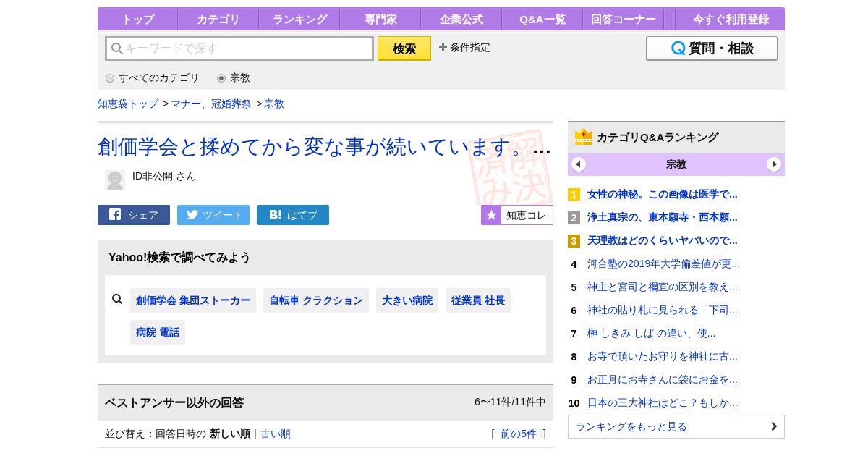
Task: Click the ranking left arrow
Action: (579, 164)
